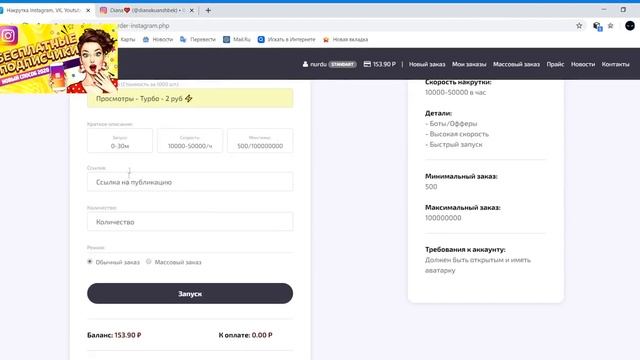Image resolution: width=640 pixels, height=360 pixels.
Task: Click the free subscribers banner thumbnail
Action: (x=59, y=58)
